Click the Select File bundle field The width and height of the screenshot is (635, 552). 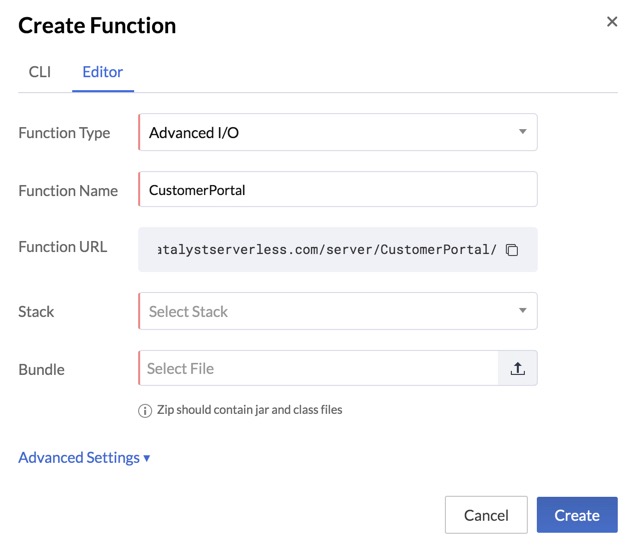[318, 368]
